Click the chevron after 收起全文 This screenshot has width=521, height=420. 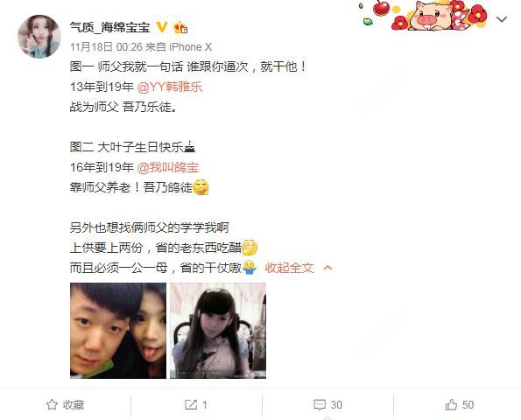click(328, 268)
